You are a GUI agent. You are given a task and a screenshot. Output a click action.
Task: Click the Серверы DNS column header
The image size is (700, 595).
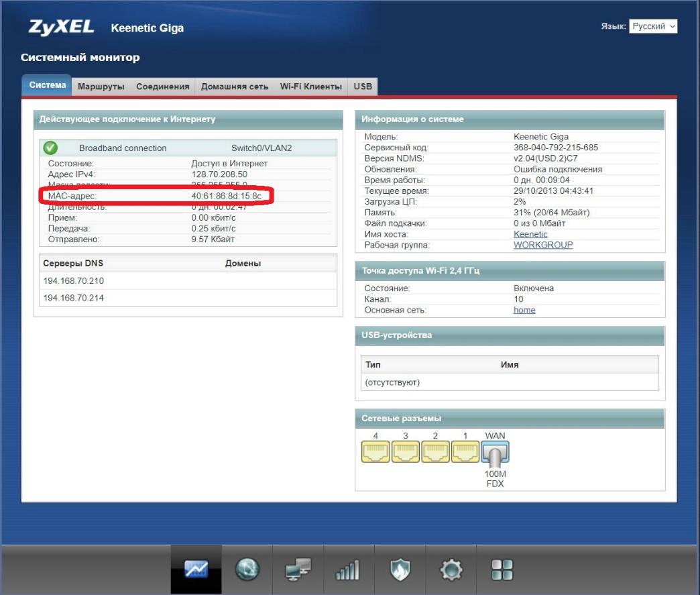point(73,263)
